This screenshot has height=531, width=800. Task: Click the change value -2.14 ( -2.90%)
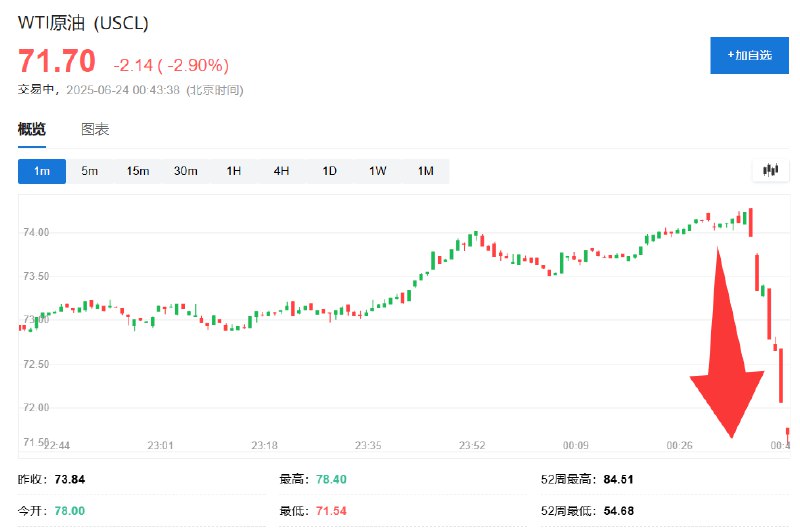(x=171, y=65)
